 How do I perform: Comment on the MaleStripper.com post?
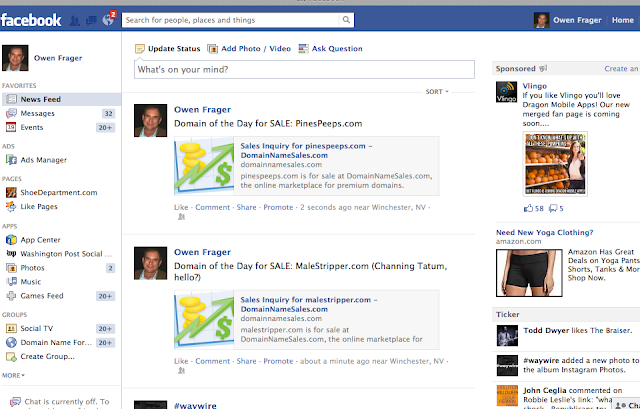point(213,361)
